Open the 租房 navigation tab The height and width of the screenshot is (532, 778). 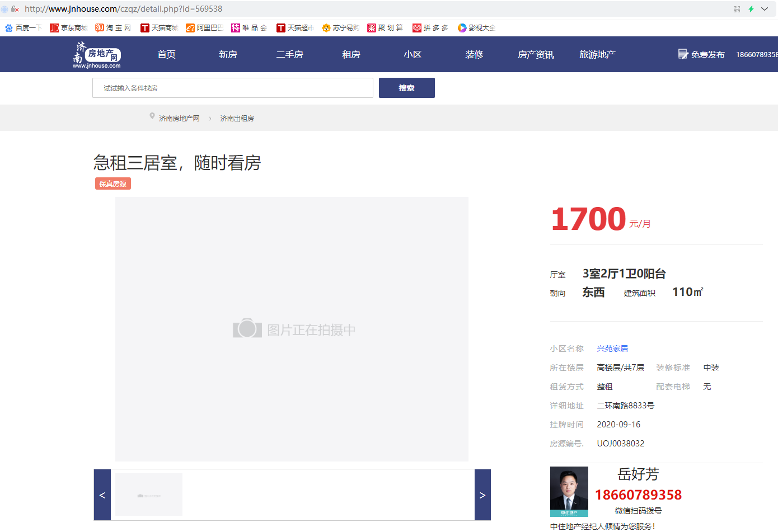(x=351, y=55)
